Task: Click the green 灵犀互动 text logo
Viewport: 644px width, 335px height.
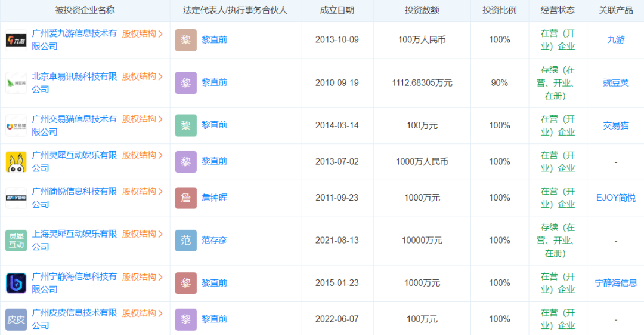Action: click(16, 240)
